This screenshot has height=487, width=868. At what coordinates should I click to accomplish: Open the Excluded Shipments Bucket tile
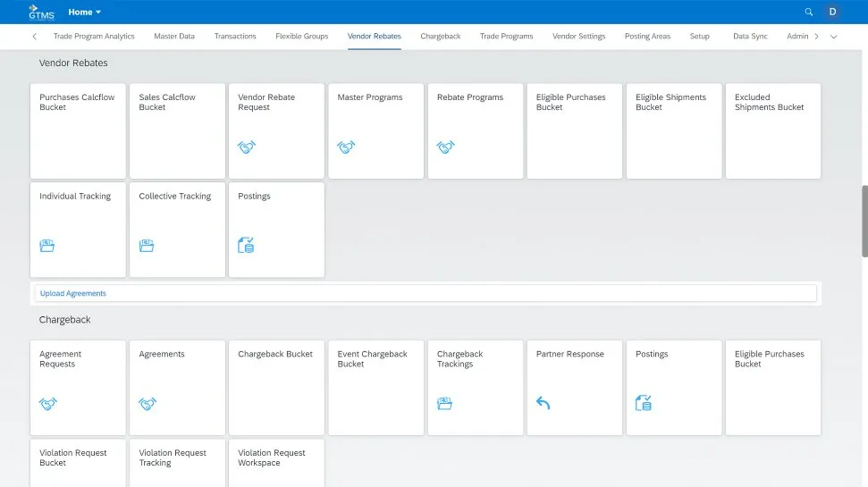pos(772,130)
